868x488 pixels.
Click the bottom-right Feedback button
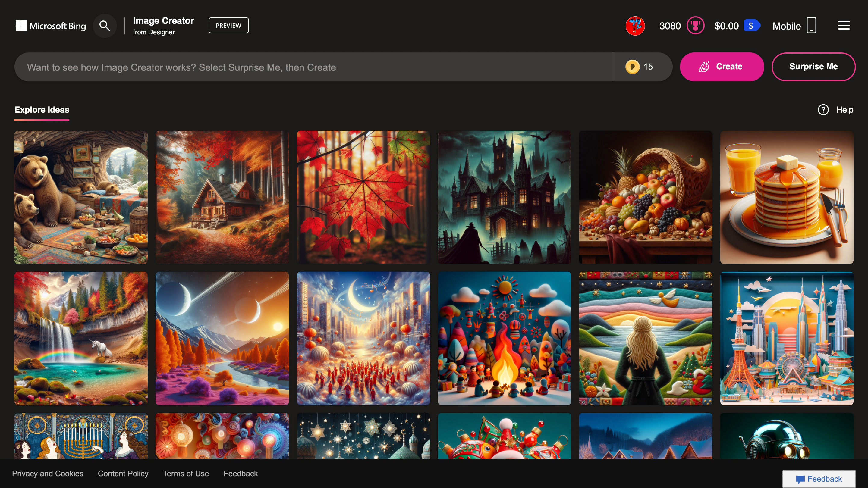(x=819, y=479)
